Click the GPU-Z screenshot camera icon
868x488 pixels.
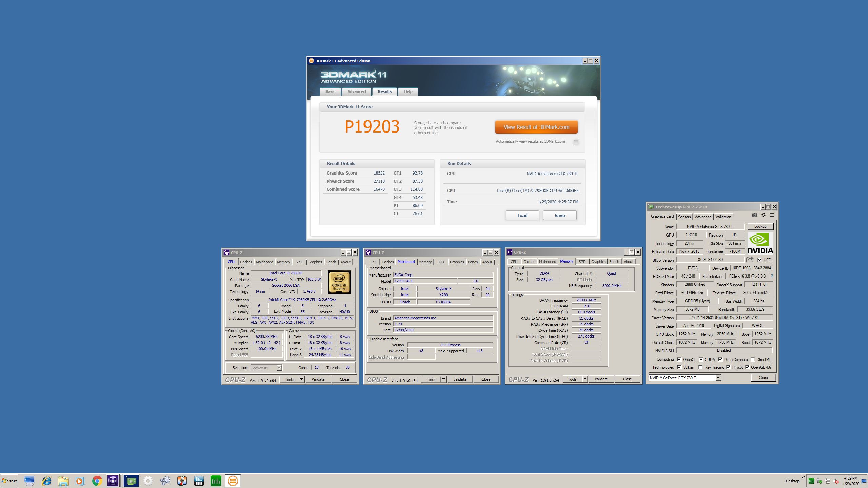click(754, 215)
